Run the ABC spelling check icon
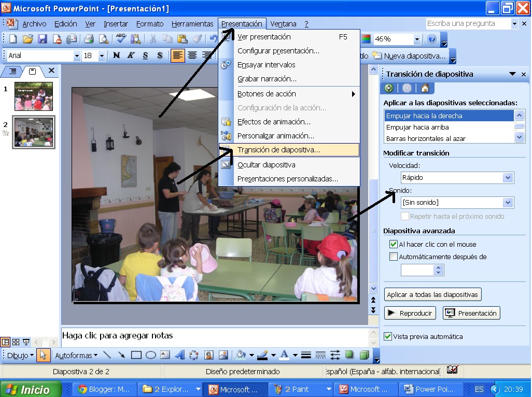This screenshot has height=397, width=532. tap(120, 39)
